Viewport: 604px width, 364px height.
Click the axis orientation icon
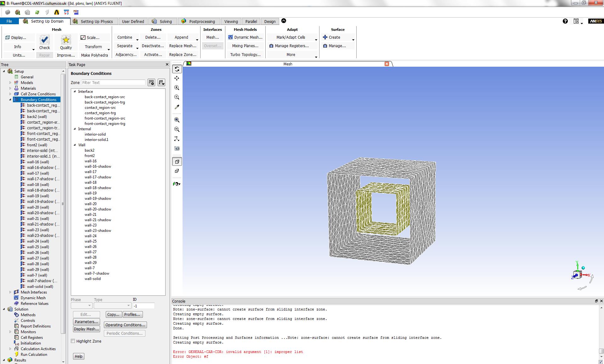[177, 139]
